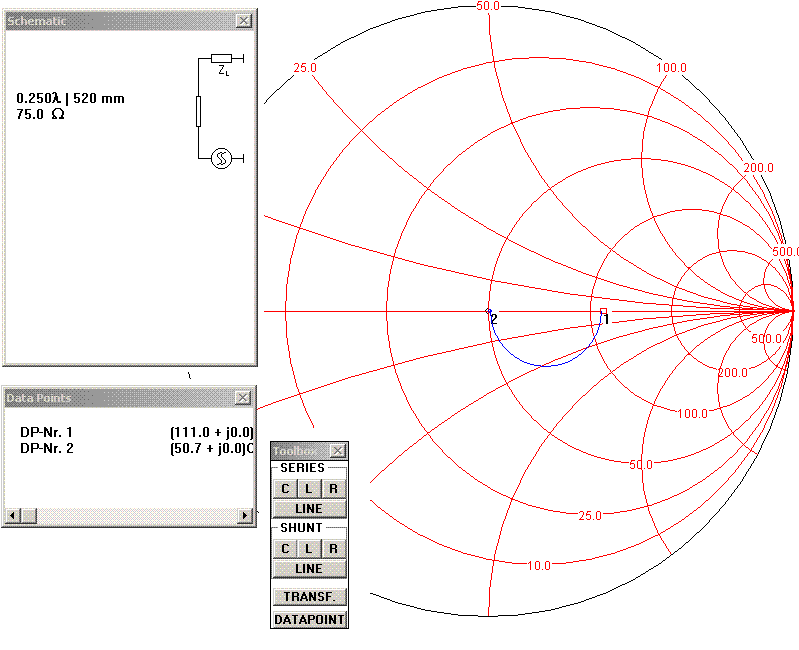Click the Data Points scrollbar thumb

click(29, 516)
